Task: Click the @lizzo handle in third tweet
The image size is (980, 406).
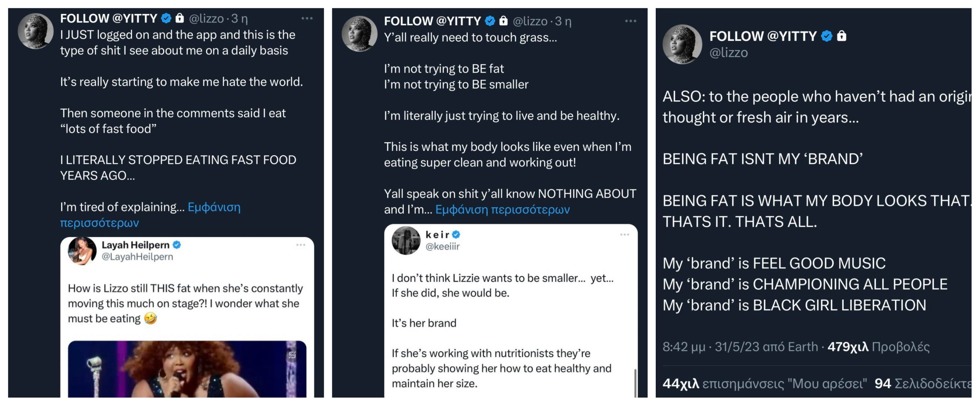Action: 728,52
